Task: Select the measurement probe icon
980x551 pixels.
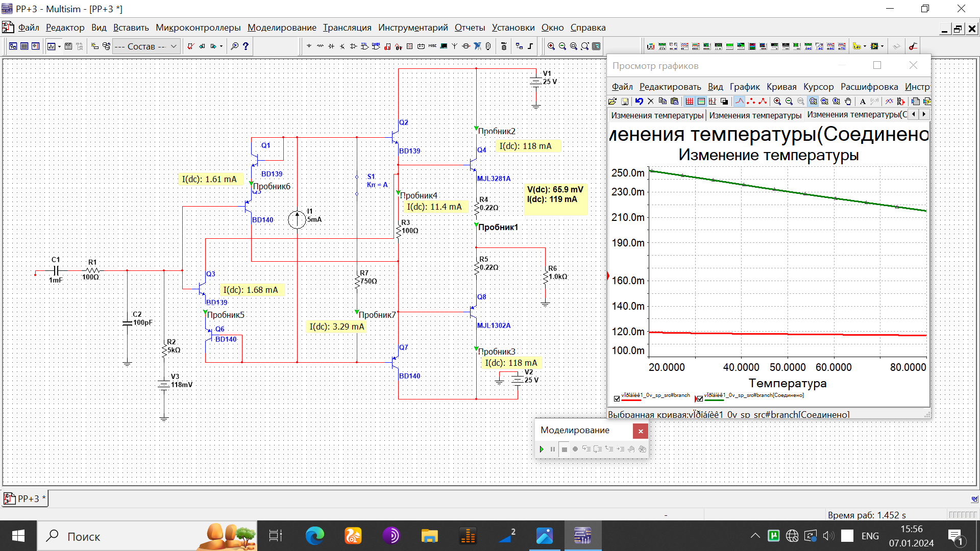Action: (x=857, y=46)
